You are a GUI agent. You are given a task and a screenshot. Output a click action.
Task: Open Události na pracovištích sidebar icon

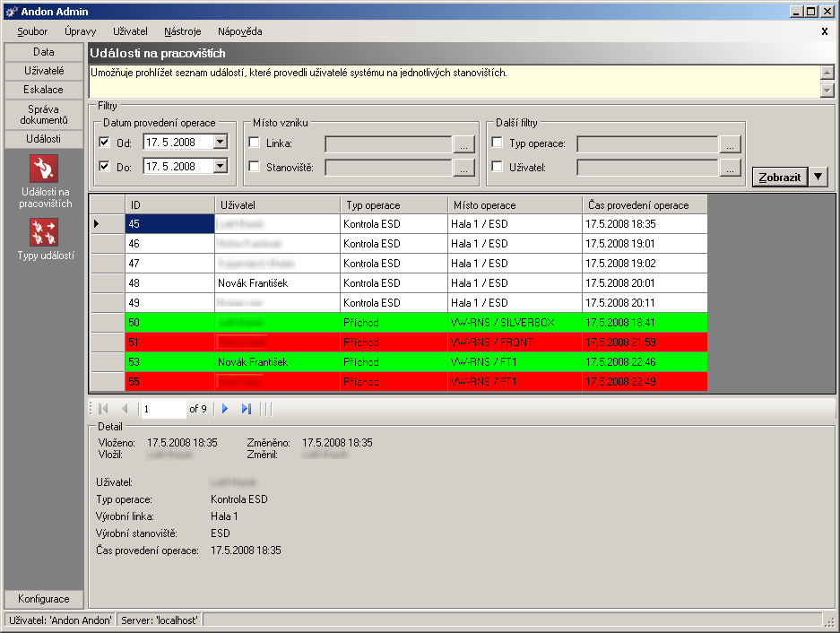[44, 168]
